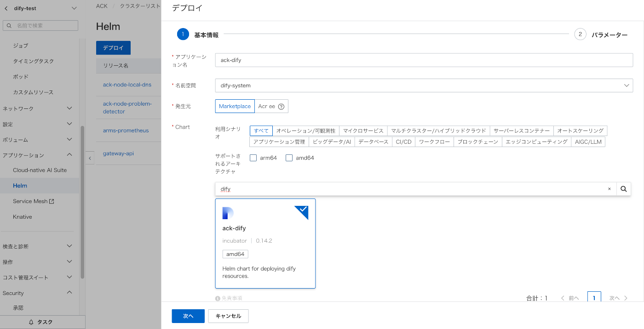Click the クラスターリスト breadcrumb
The width and height of the screenshot is (644, 329).
coord(140,6)
